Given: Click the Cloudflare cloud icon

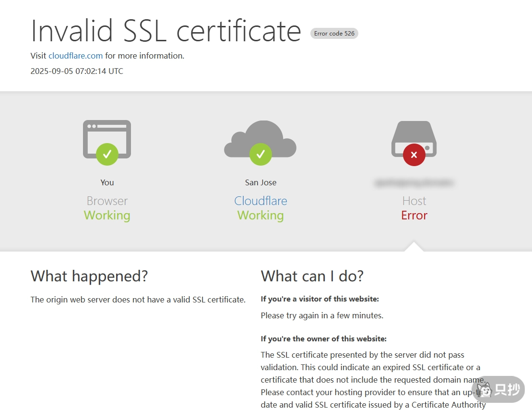Looking at the screenshot, I should tap(260, 137).
